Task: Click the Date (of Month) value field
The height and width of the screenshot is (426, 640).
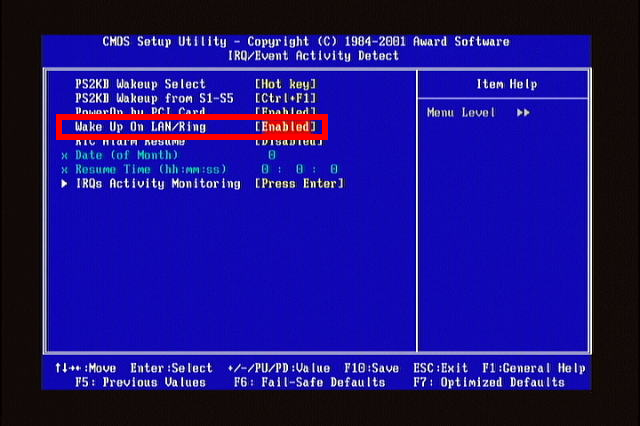Action: (272, 155)
